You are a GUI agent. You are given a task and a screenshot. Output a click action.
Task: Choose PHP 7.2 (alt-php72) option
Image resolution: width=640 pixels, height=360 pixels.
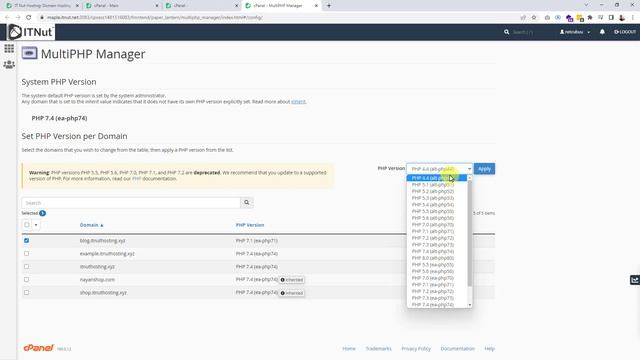[x=437, y=238]
